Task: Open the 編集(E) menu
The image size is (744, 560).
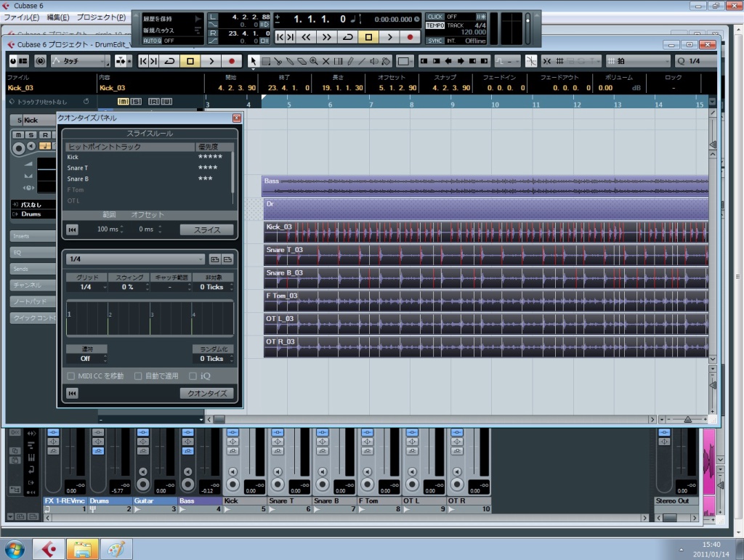Action: [x=58, y=17]
